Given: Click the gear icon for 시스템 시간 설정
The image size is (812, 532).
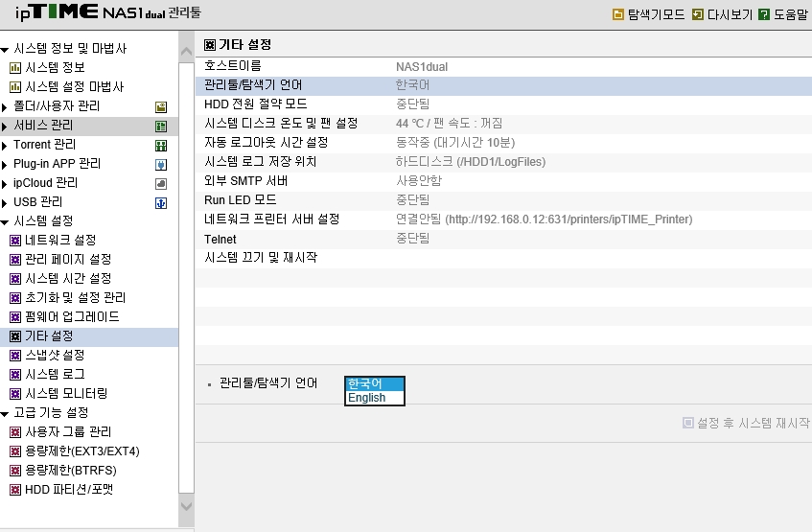Looking at the screenshot, I should coord(15,279).
